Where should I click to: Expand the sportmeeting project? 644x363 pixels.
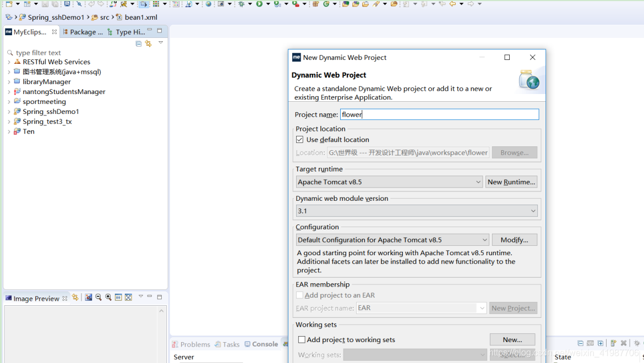click(9, 102)
